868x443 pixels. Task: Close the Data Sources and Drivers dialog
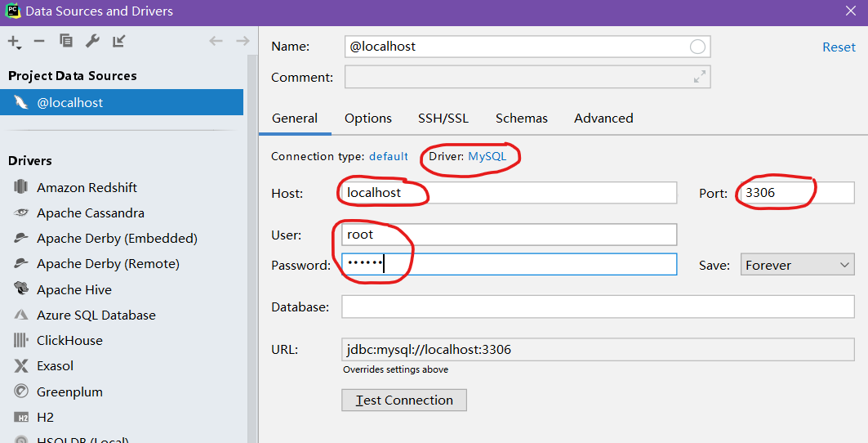click(x=851, y=11)
